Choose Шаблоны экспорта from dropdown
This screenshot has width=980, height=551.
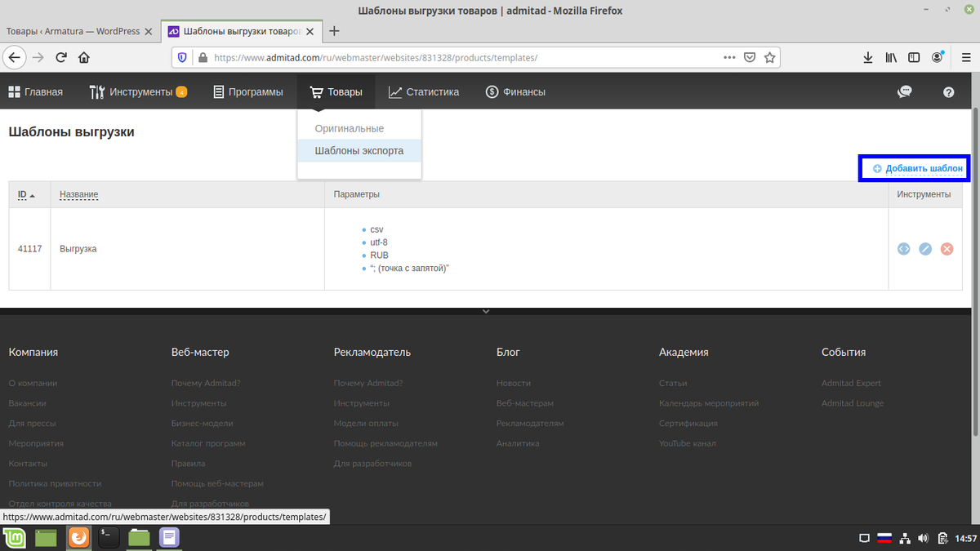359,150
